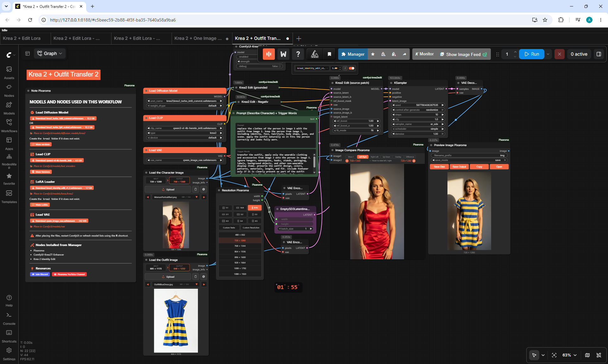608x364 pixels.
Task: Open the 63% zoom level dropdown
Action: click(569, 355)
